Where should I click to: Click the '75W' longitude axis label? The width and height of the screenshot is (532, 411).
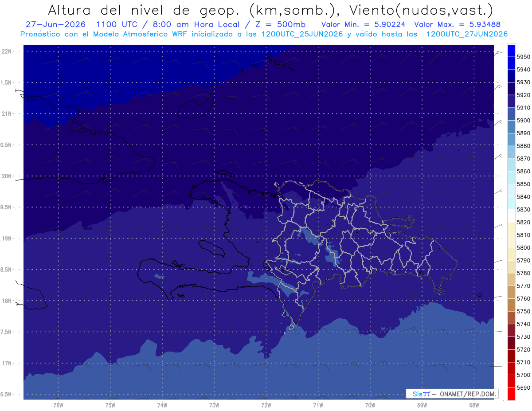click(x=110, y=405)
